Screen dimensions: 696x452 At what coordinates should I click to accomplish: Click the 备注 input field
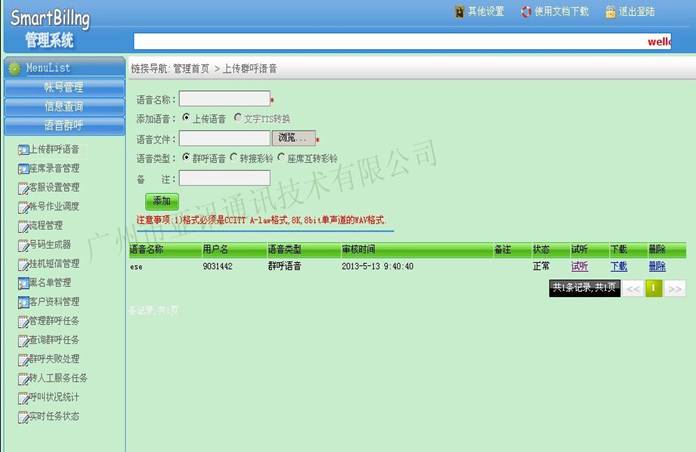[225, 178]
